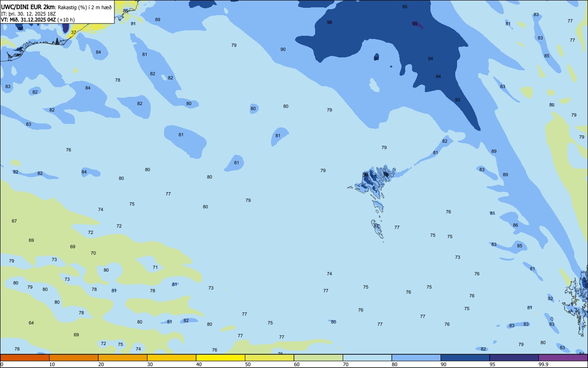Click the 'Rakastig (%) í 2 m hæð' label

tap(85, 7)
